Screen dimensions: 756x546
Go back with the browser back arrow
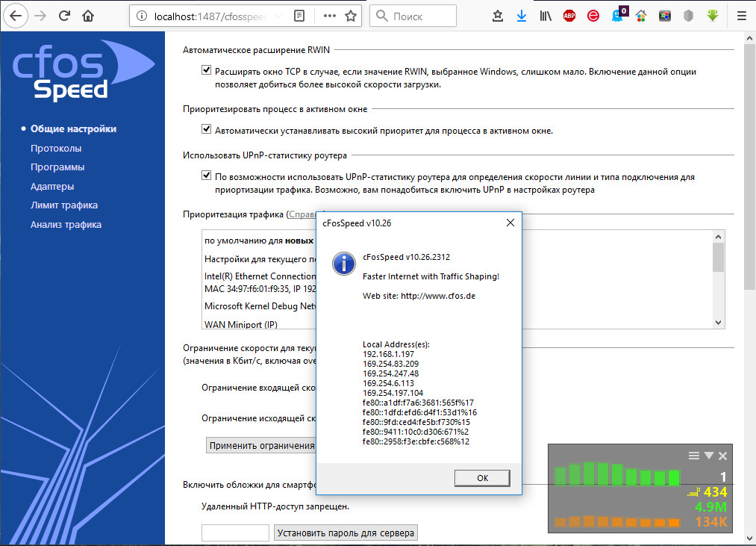[16, 16]
